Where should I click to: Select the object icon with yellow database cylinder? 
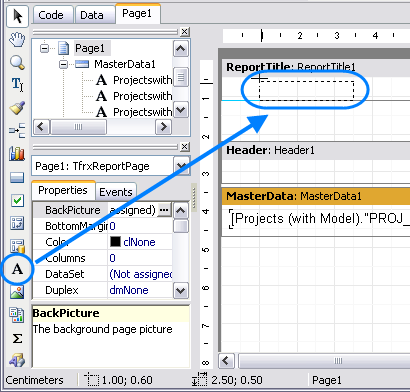click(17, 246)
